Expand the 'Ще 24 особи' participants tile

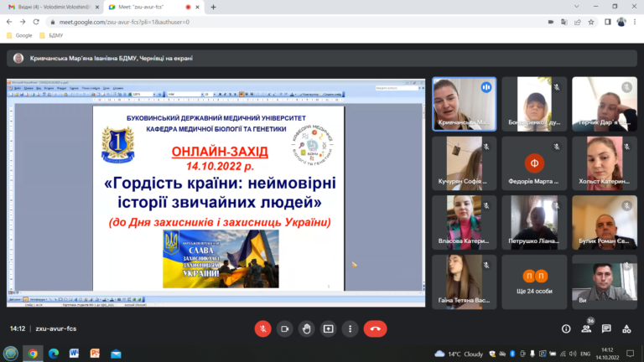click(x=534, y=282)
